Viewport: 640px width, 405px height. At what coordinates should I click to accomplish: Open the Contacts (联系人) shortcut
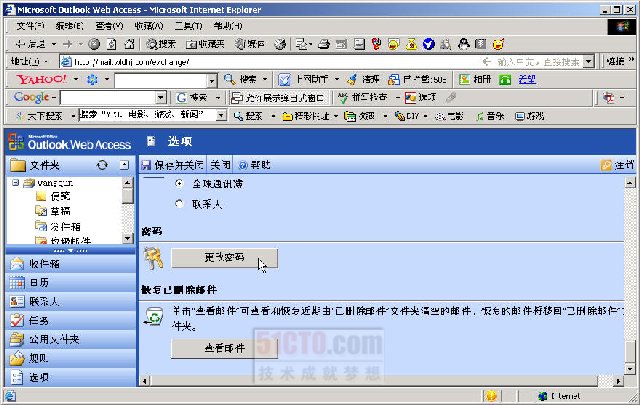coord(44,301)
